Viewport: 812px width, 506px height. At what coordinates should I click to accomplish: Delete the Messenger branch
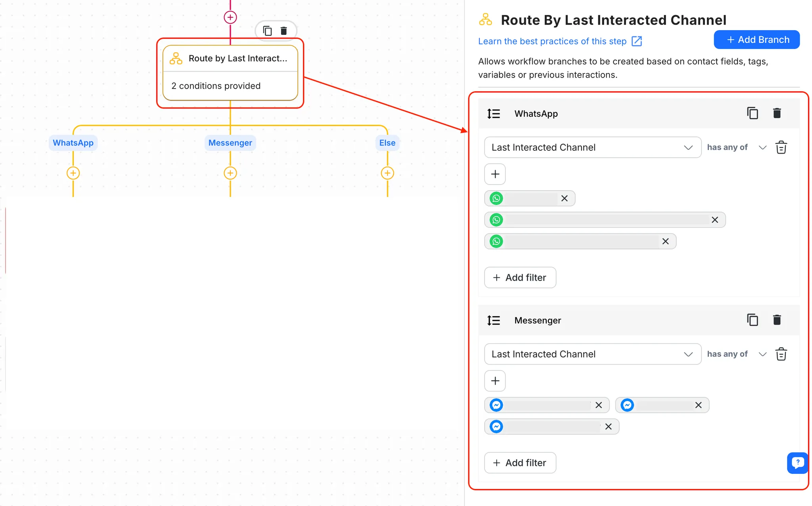tap(777, 320)
